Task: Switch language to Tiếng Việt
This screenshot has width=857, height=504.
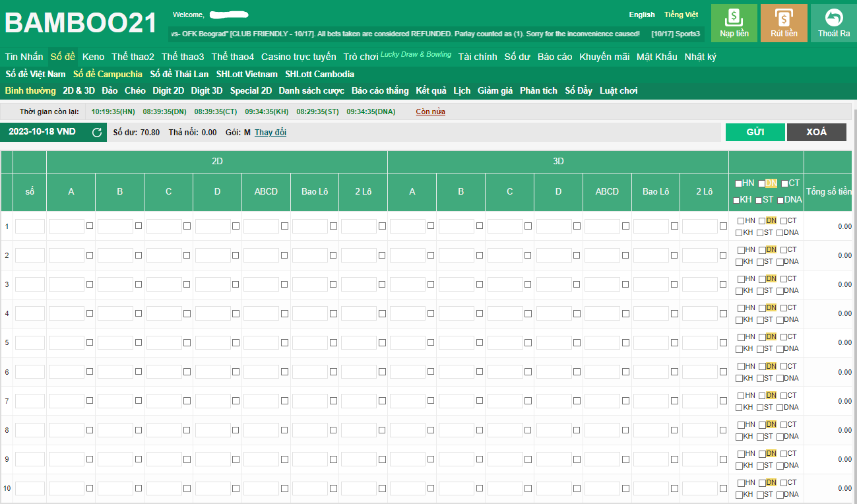Action: click(681, 15)
